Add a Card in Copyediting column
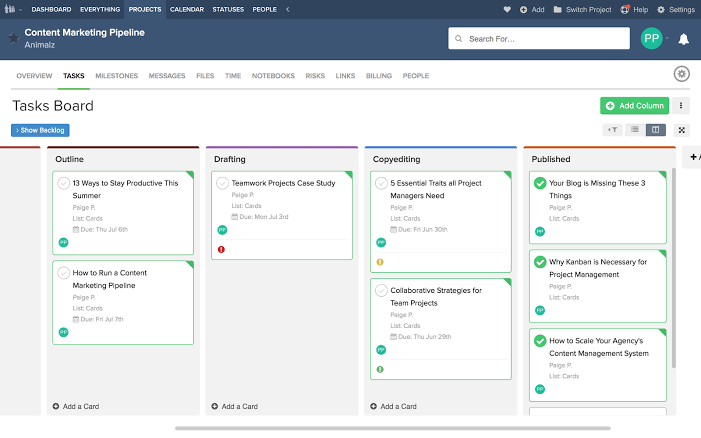 [x=393, y=407]
